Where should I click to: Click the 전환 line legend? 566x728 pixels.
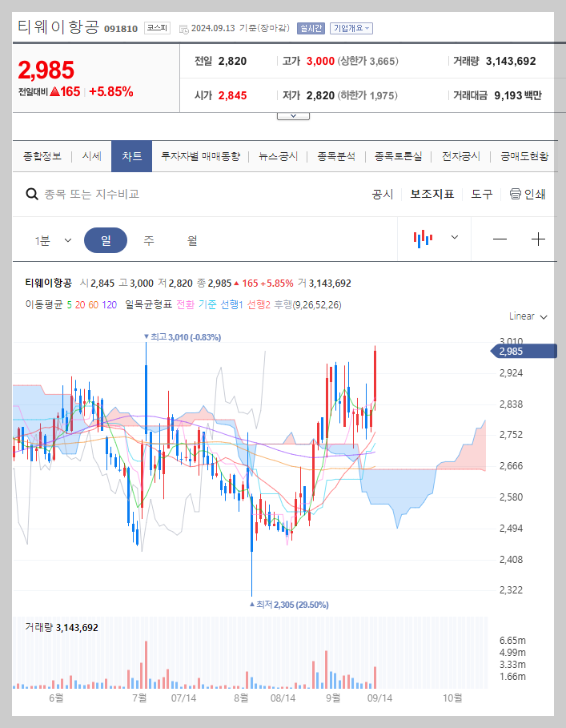[185, 304]
